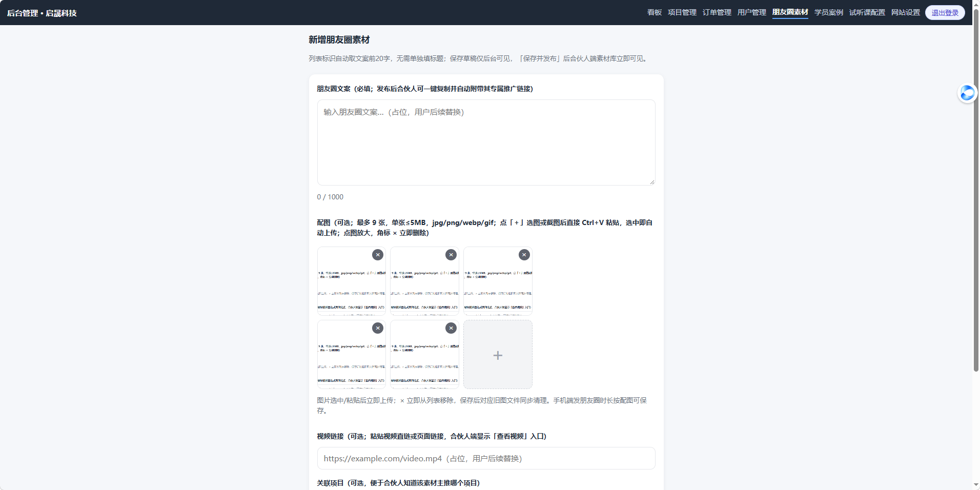Remove the first uploaded image in top row
This screenshot has width=980, height=490.
coord(378,255)
